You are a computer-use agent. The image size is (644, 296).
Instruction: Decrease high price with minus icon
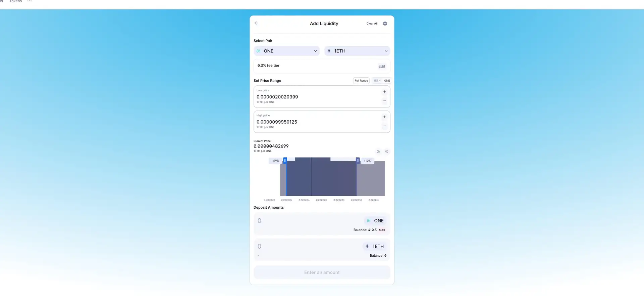(x=384, y=126)
